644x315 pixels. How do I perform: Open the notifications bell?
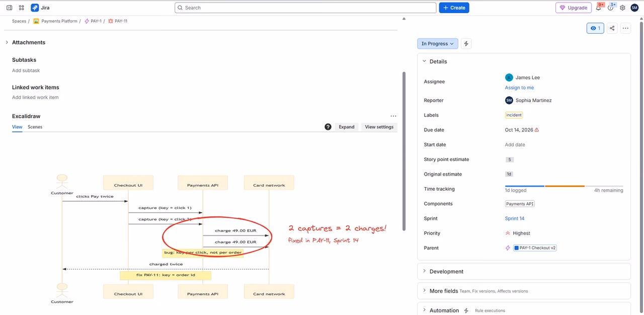click(599, 8)
